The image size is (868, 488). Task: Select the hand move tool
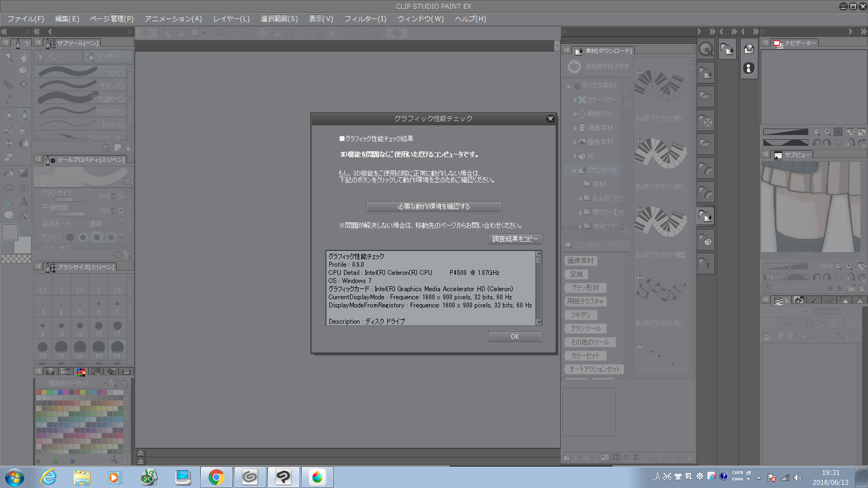(x=23, y=56)
